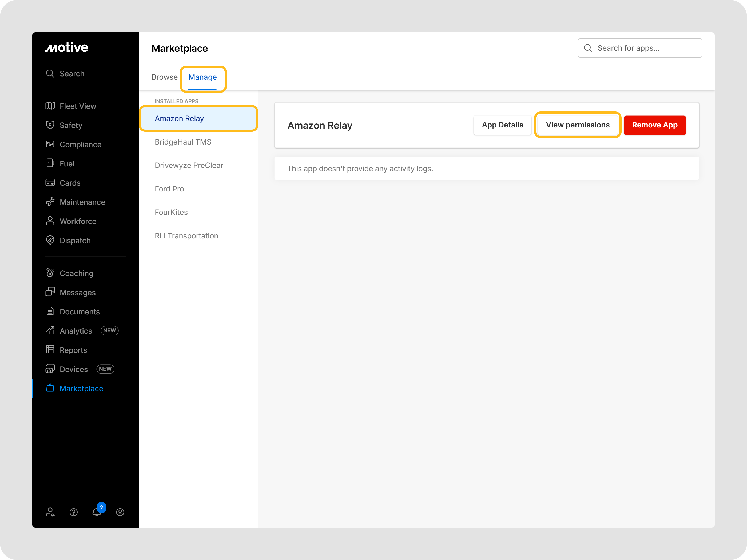Open Maintenance wrench icon
747x560 pixels.
click(x=50, y=202)
